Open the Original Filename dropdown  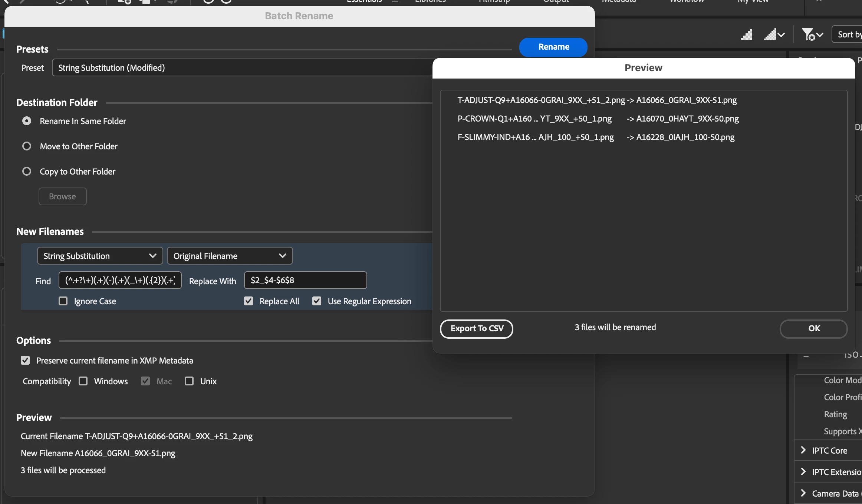coord(230,256)
